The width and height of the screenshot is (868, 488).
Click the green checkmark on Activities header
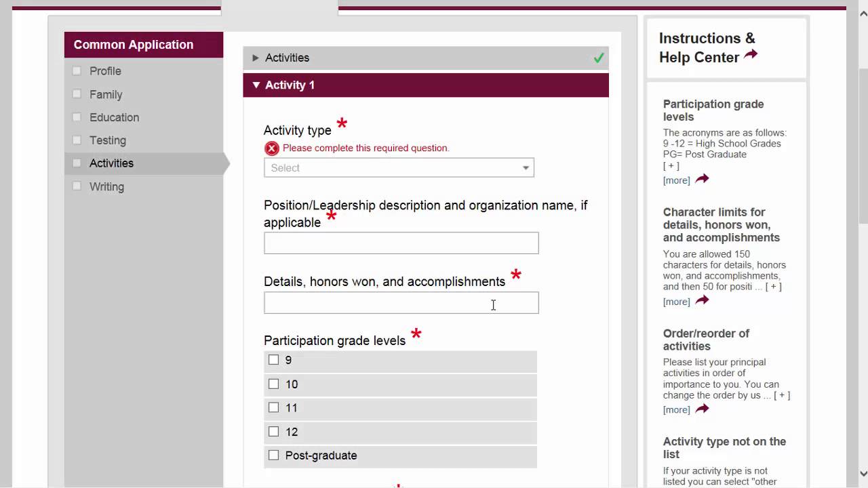click(598, 58)
